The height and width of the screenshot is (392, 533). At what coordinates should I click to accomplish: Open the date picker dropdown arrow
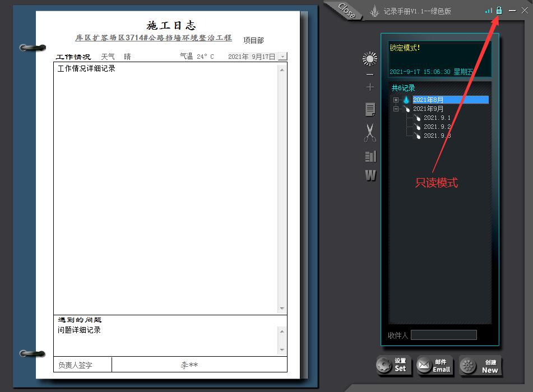point(282,57)
